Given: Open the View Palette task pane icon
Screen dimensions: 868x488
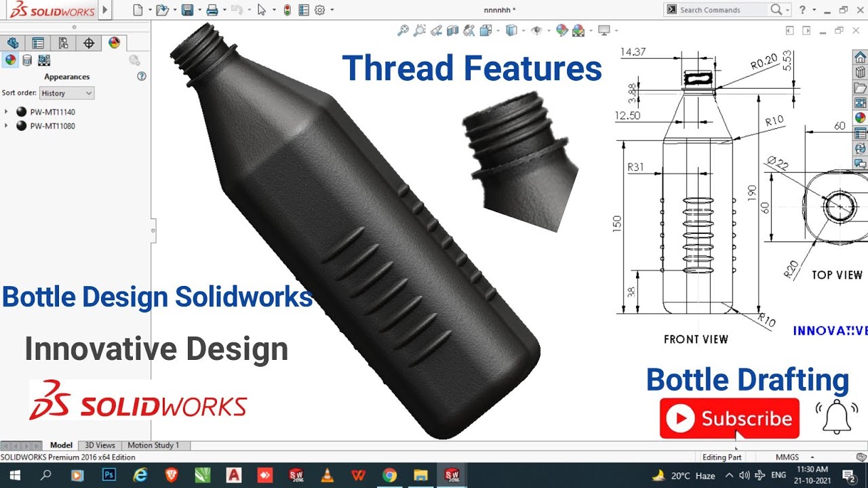Looking at the screenshot, I should (860, 102).
